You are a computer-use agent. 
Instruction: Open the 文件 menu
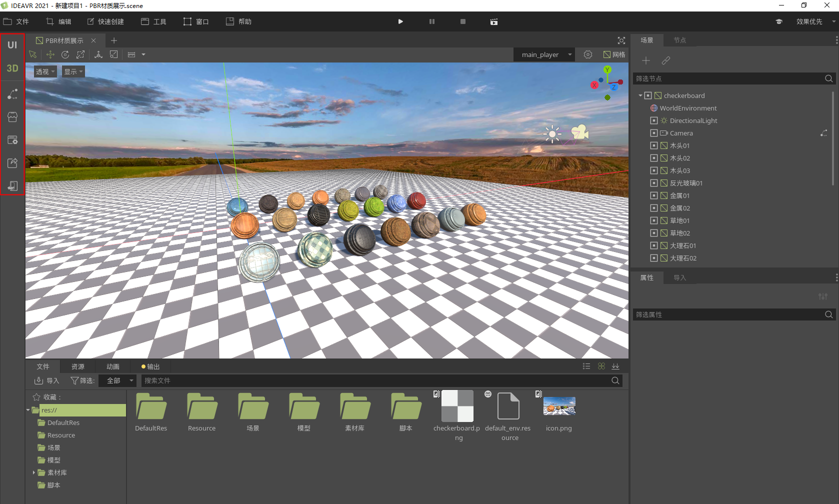[16, 21]
